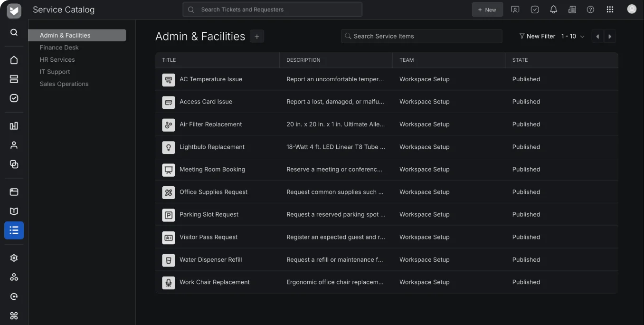The image size is (644, 325).
Task: Select the Finance Desk category
Action: [59, 48]
